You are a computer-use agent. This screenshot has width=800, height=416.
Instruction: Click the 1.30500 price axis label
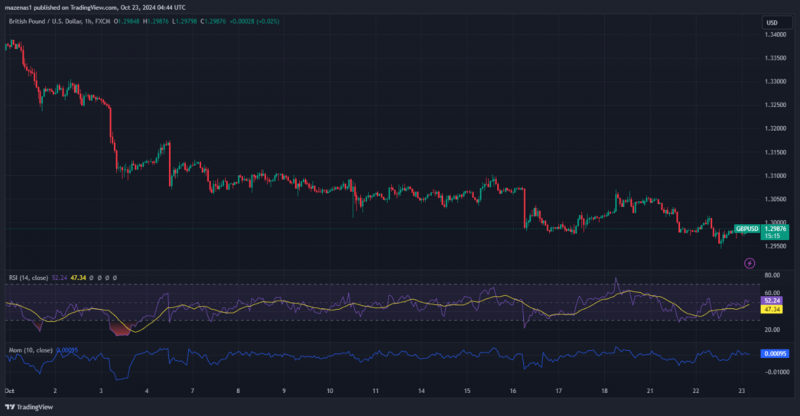[x=775, y=199]
